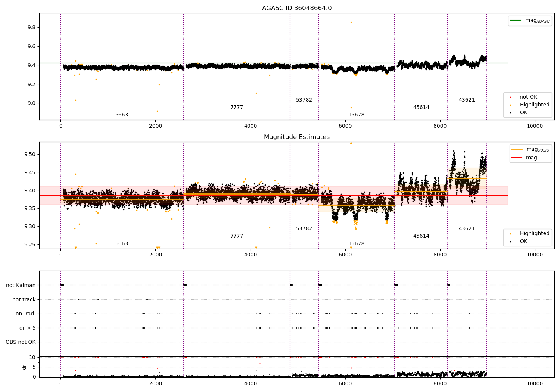The height and width of the screenshot is (392, 560).
Task: Click the 'Ion. rad.' row label
Action: pos(25,314)
